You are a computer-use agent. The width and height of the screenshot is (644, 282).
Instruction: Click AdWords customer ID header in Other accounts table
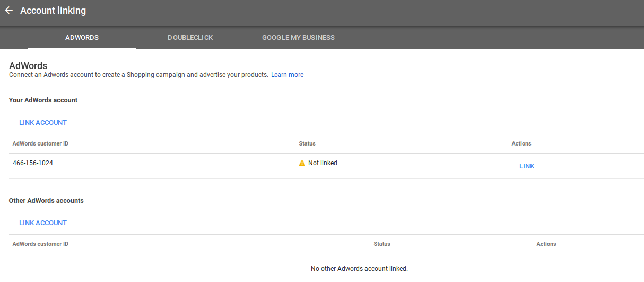click(x=40, y=244)
